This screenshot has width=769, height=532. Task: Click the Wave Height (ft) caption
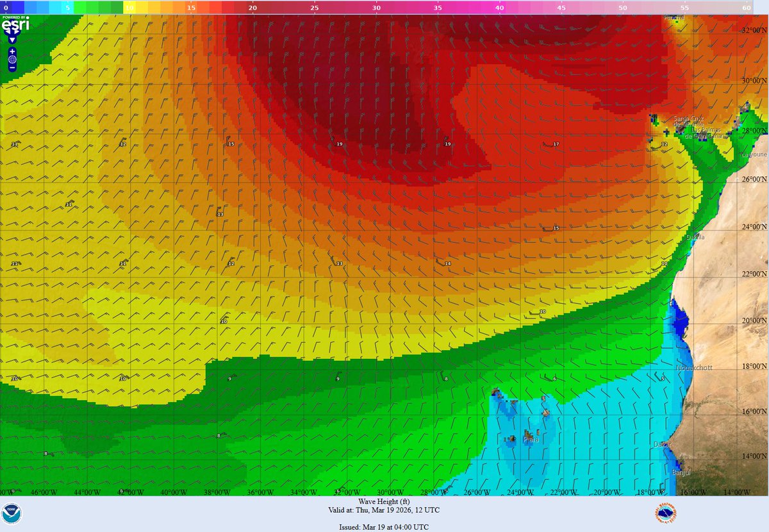(384, 501)
